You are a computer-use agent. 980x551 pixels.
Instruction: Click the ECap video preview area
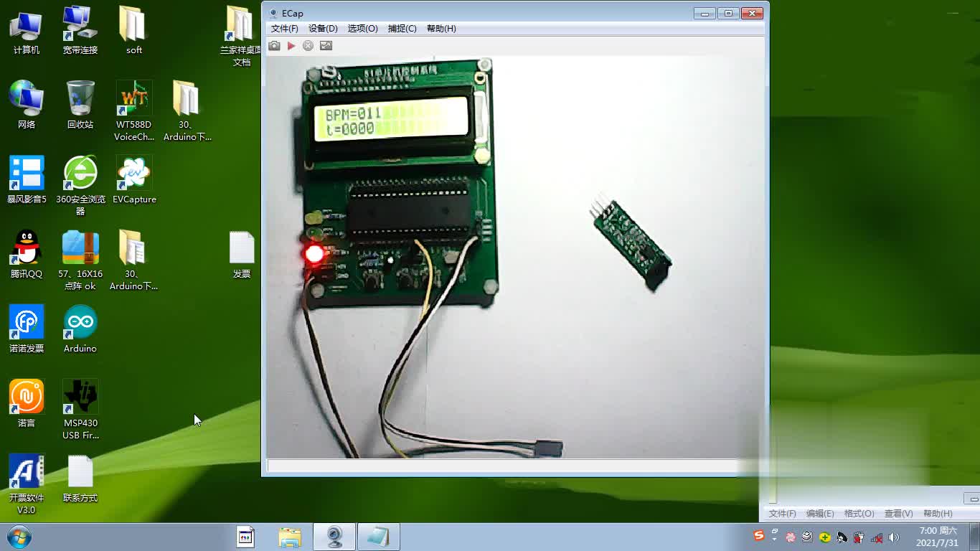coord(515,257)
